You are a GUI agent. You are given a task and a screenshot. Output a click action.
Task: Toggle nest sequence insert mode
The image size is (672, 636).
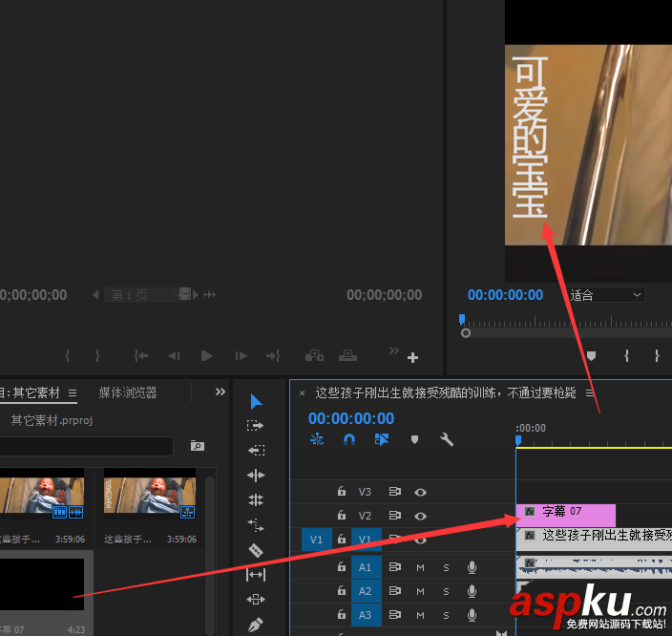click(317, 439)
